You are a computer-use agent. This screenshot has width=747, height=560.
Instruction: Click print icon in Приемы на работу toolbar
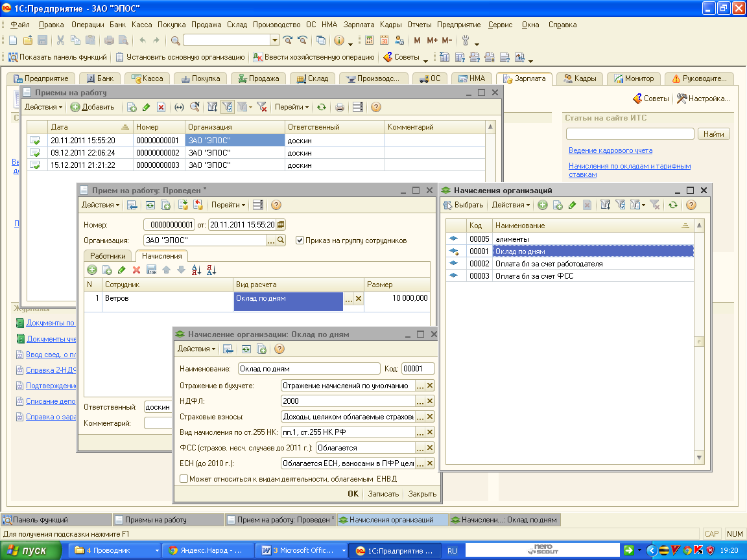pyautogui.click(x=340, y=107)
